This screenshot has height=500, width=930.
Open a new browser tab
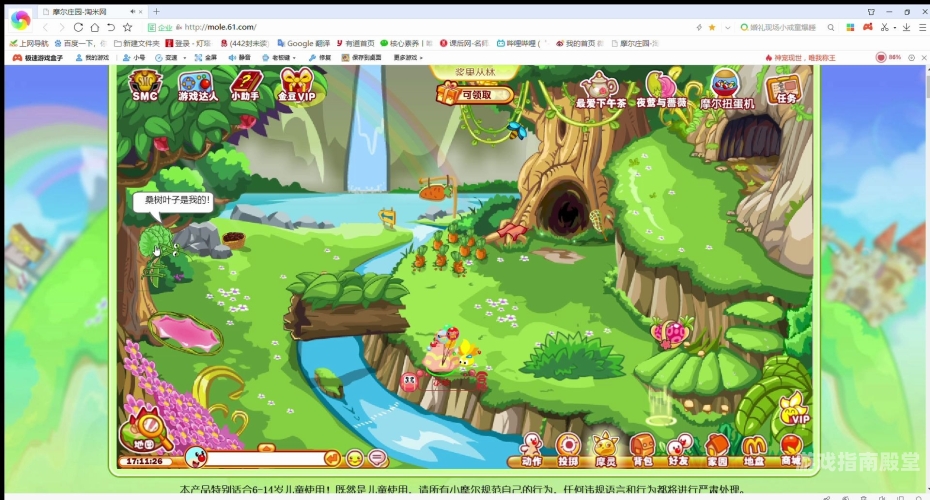click(x=157, y=11)
